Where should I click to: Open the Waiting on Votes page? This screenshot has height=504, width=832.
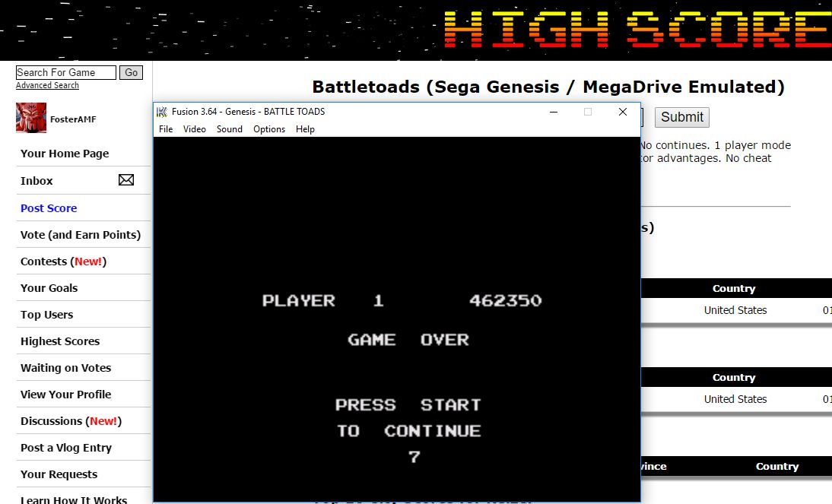(x=66, y=368)
